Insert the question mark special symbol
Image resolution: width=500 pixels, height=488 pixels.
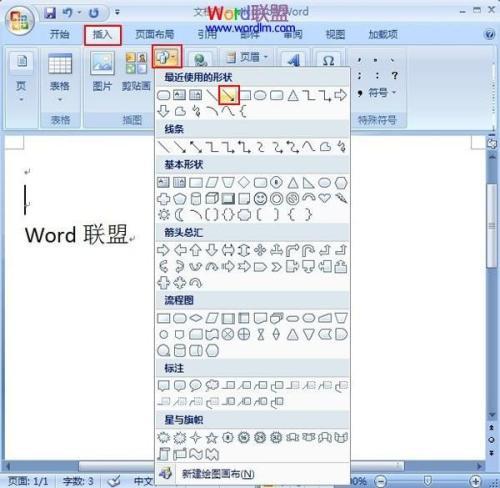pyautogui.click(x=395, y=76)
